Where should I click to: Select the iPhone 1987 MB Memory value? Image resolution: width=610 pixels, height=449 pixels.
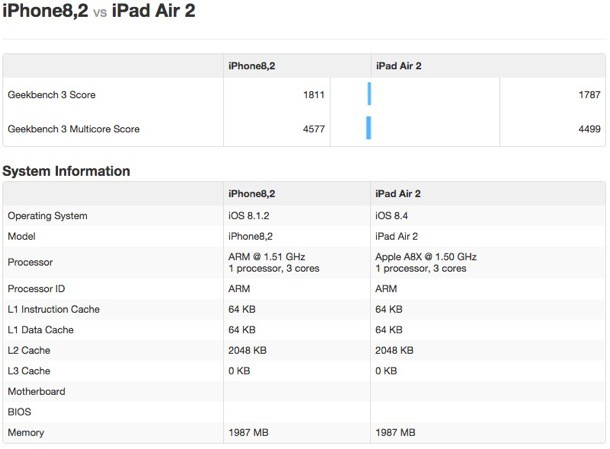(249, 432)
